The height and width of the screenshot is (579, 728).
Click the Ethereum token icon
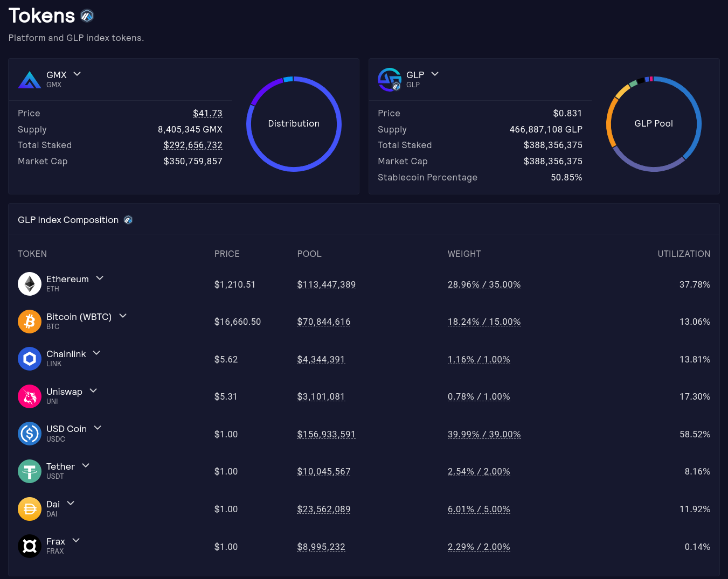[x=30, y=284]
